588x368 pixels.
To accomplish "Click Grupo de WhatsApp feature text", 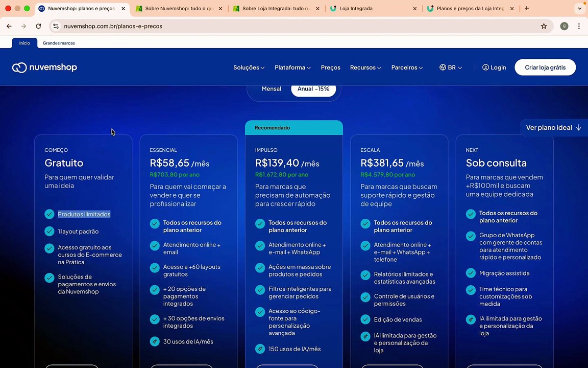I will click(x=510, y=246).
